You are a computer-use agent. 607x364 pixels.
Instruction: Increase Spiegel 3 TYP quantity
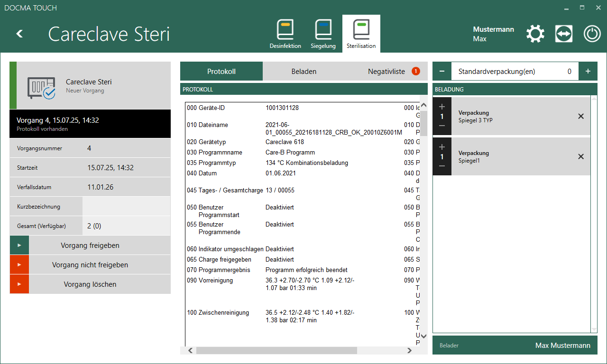pos(442,107)
